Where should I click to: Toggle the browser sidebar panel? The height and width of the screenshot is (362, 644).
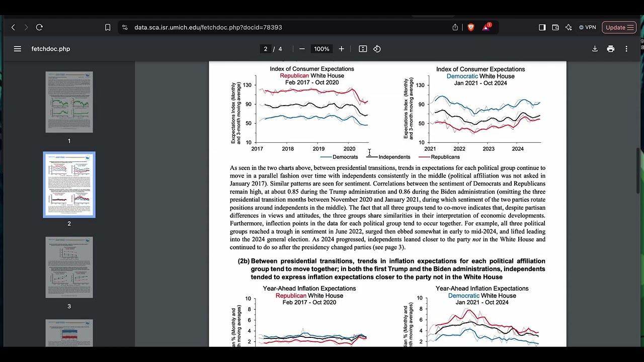pos(542,27)
